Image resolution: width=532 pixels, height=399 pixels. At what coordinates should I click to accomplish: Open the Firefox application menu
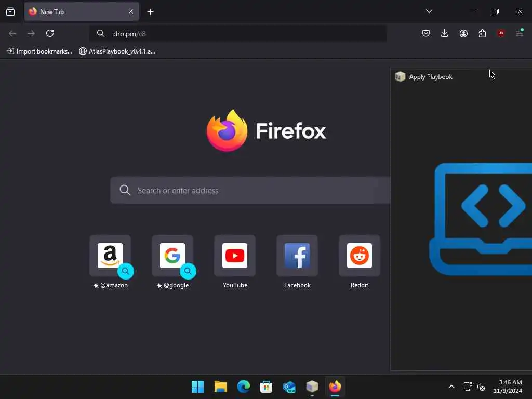(520, 33)
